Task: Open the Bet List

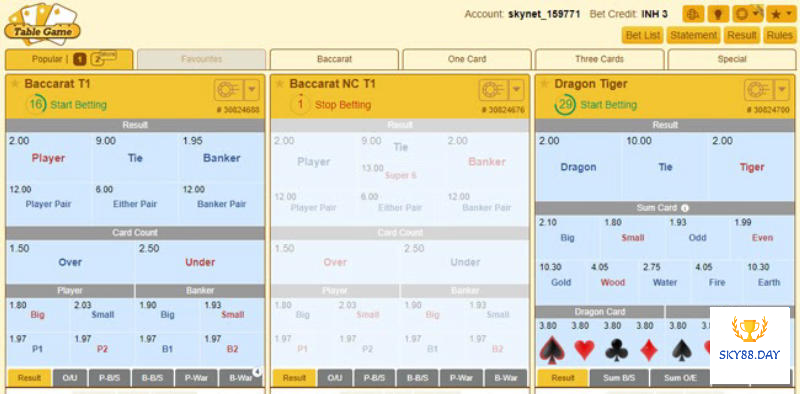Action: (x=642, y=35)
